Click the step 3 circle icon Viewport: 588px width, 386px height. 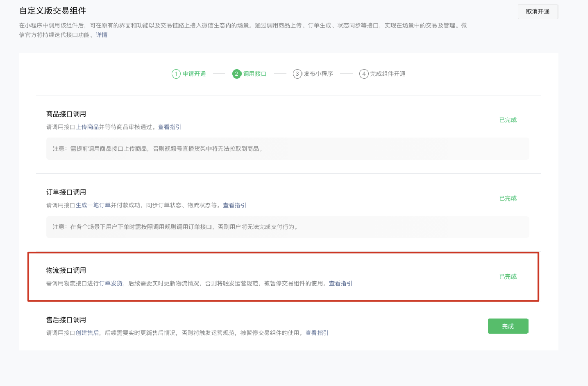(x=297, y=74)
